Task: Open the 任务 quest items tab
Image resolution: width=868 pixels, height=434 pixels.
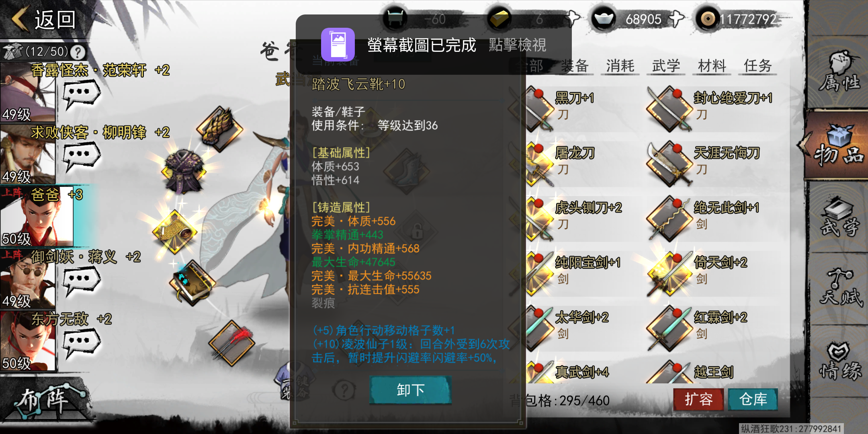Action: click(x=757, y=66)
